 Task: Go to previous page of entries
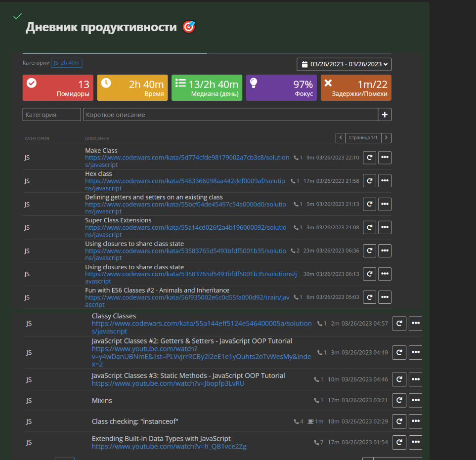click(341, 138)
